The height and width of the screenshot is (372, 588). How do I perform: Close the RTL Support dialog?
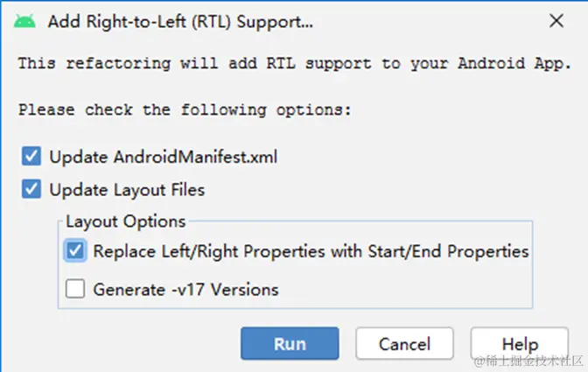pyautogui.click(x=556, y=21)
